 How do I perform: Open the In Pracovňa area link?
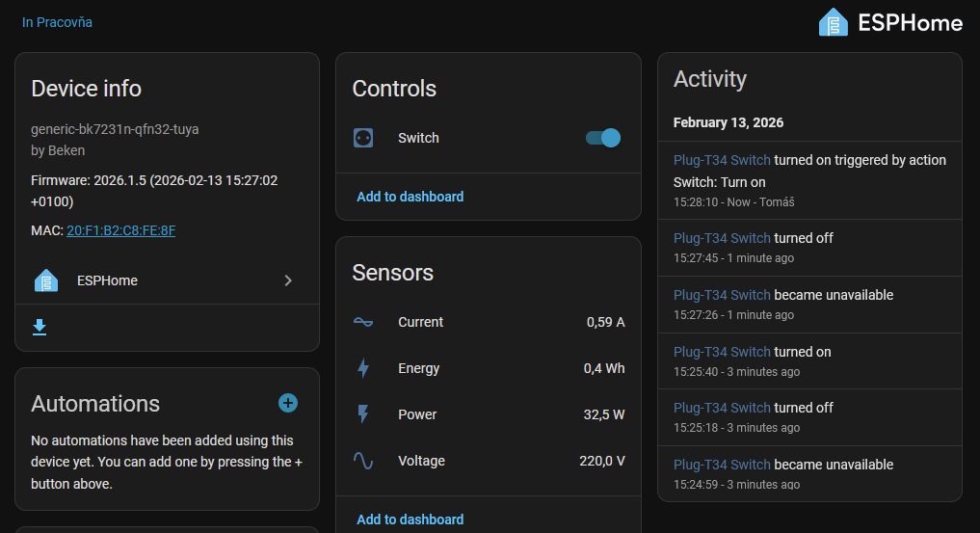click(x=57, y=22)
